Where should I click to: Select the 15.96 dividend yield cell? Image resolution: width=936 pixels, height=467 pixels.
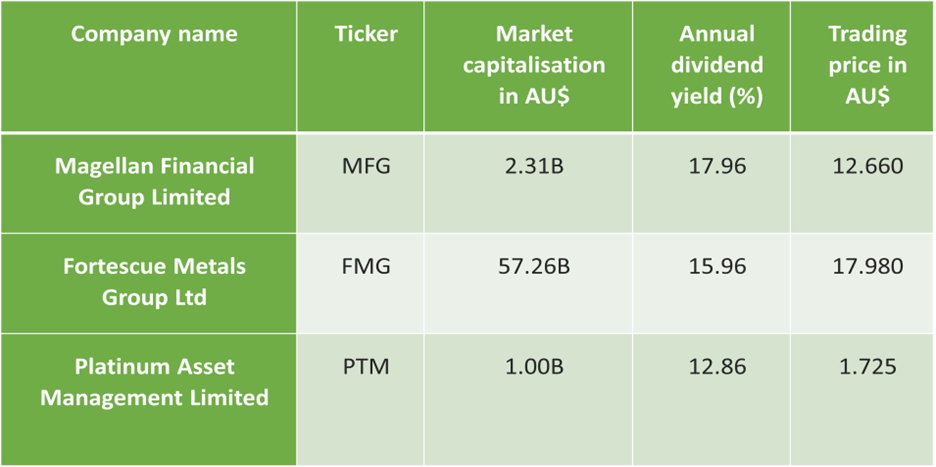click(x=711, y=283)
